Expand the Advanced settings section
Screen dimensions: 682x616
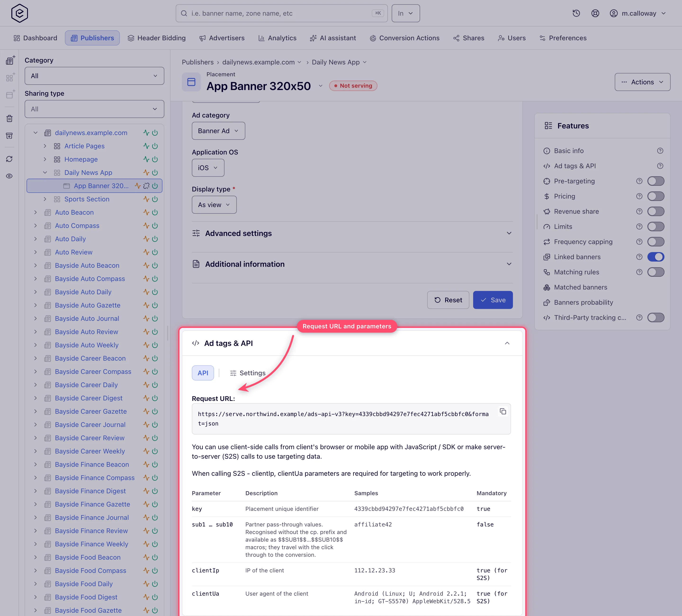352,233
